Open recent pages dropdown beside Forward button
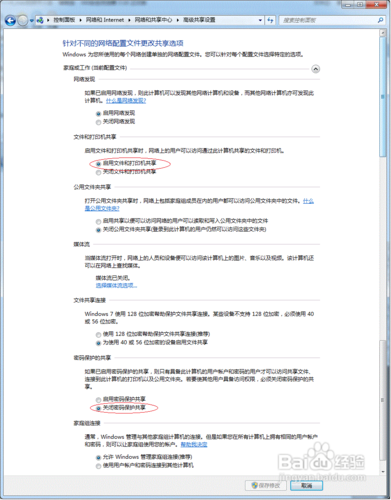This screenshot has height=500, width=391. click(x=31, y=21)
